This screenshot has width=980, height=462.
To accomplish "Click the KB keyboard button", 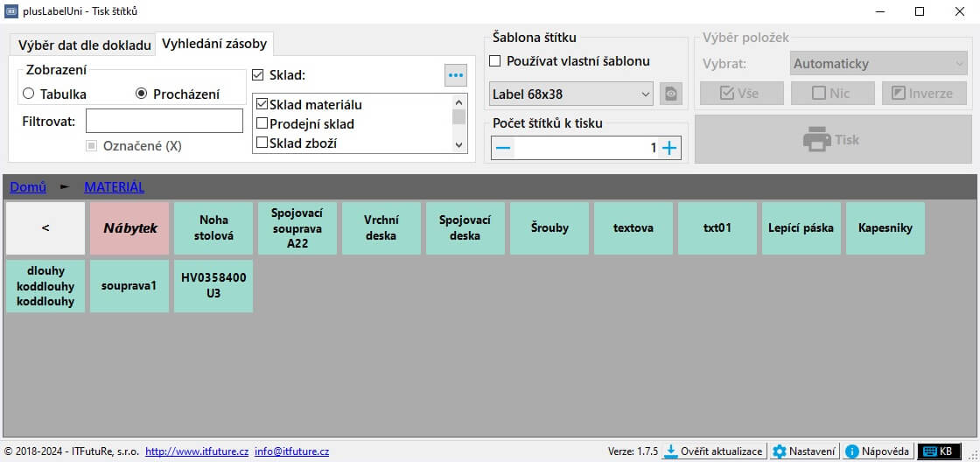I will [x=938, y=451].
